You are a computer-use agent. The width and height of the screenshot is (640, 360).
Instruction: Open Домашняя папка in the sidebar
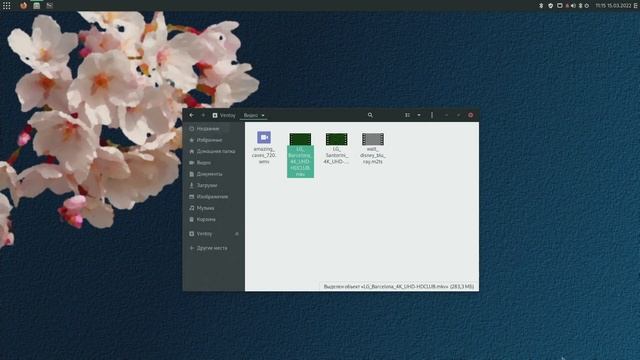[213, 151]
